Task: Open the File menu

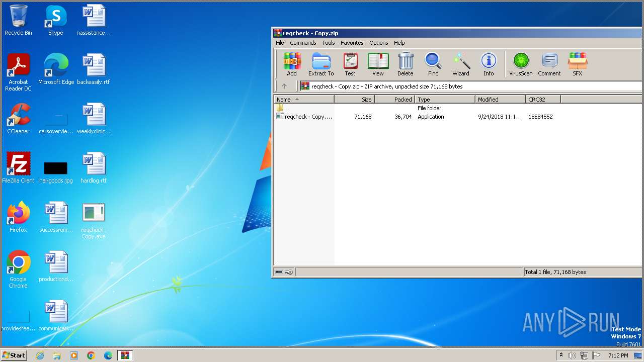Action: [280, 43]
